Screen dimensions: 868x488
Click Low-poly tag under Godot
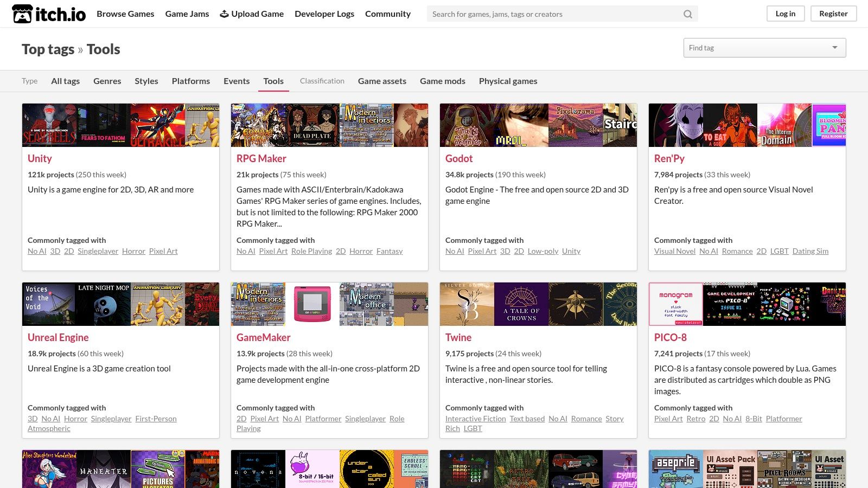point(543,251)
